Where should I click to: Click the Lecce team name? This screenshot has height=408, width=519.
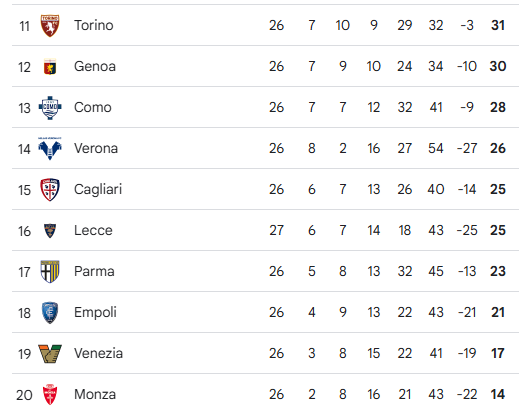[93, 230]
